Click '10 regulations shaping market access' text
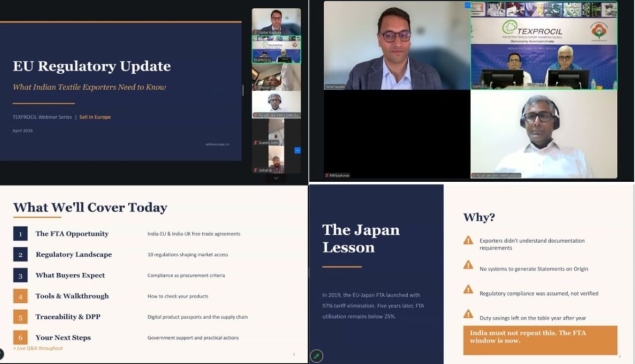635x364 pixels. click(188, 255)
